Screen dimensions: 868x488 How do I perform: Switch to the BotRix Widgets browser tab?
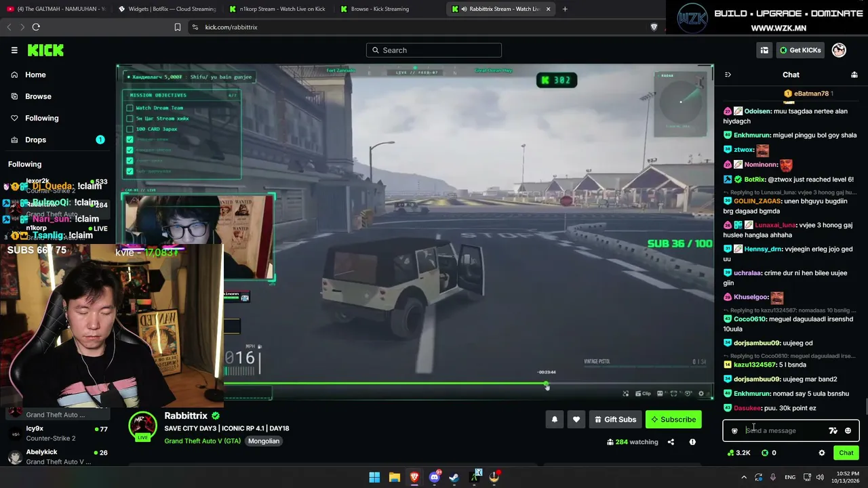tap(166, 9)
